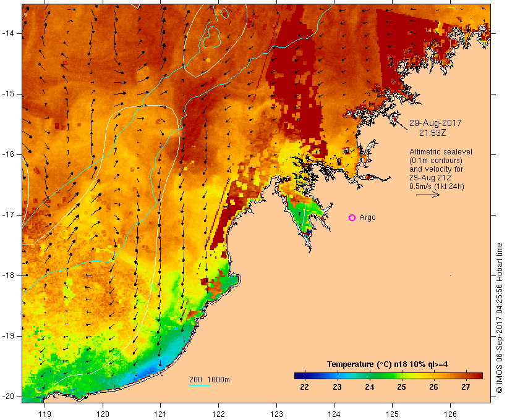Click the 125 longitude axis label
This screenshot has height=420, width=507.
coord(392,414)
